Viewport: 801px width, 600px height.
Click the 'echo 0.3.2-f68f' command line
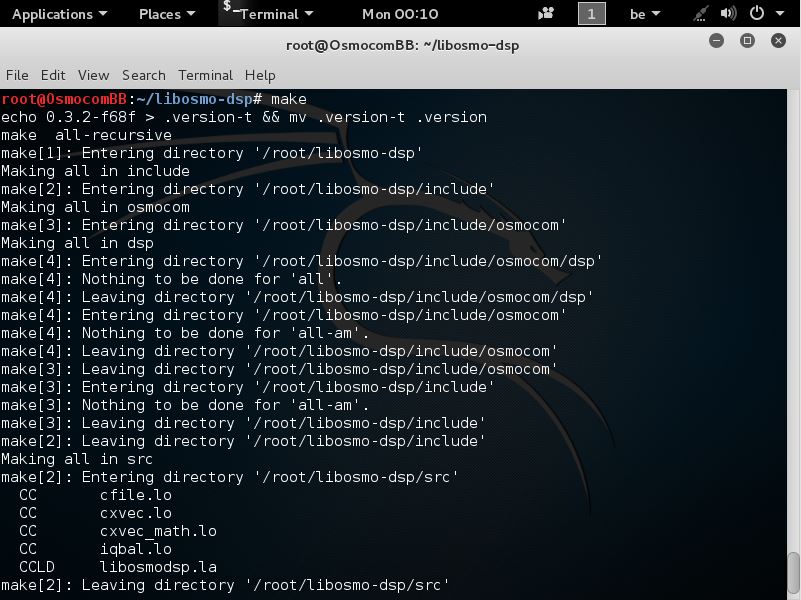pos(244,117)
